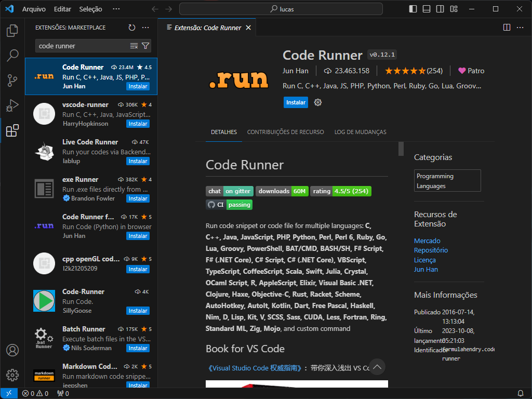This screenshot has height=399, width=532.
Task: Open the funnel filter icon for extensions
Action: click(x=146, y=46)
